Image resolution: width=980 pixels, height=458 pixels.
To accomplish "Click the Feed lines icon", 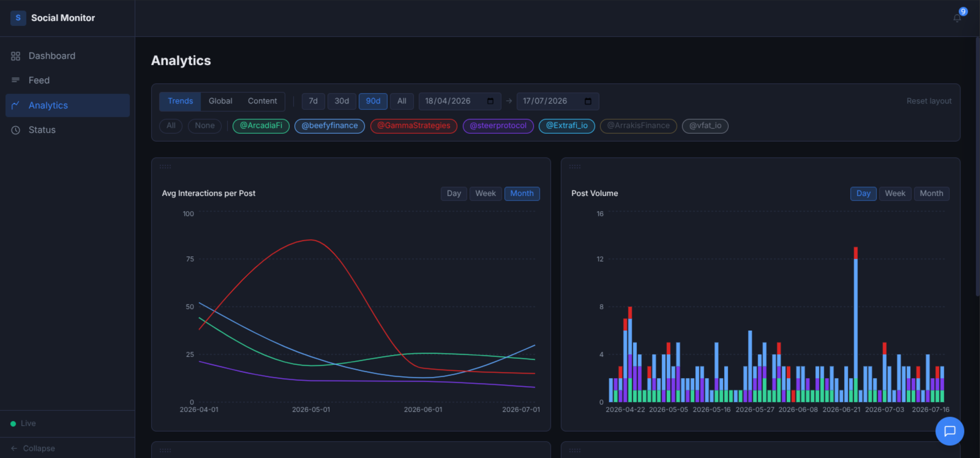I will 16,80.
